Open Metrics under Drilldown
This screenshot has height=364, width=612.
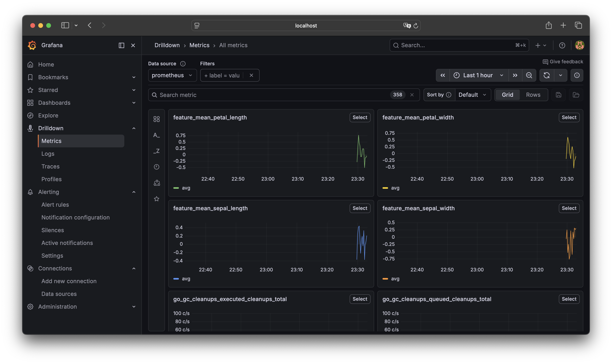[81, 141]
